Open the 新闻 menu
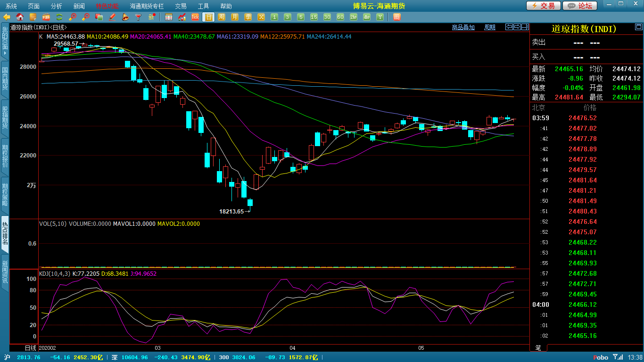The height and width of the screenshot is (362, 644). tap(79, 6)
